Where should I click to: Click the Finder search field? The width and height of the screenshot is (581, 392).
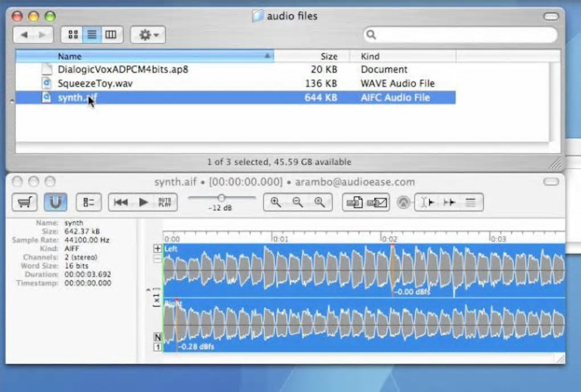coord(460,35)
